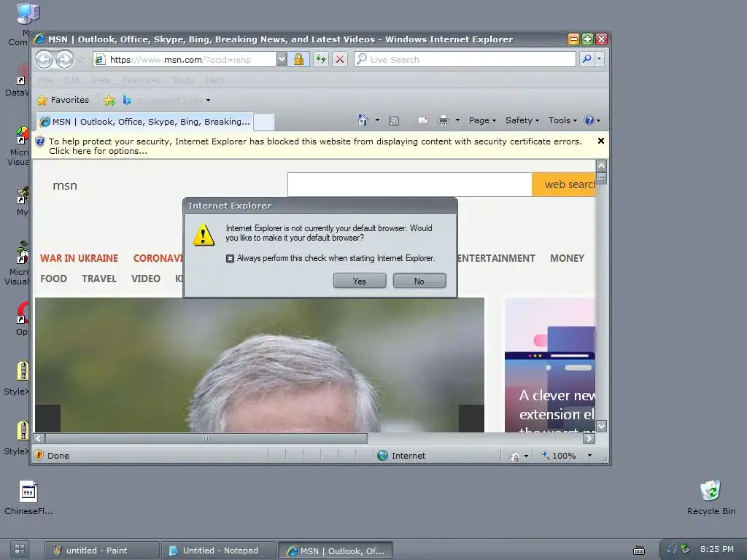The height and width of the screenshot is (560, 747).
Task: Open the Favorites star button
Action: (x=63, y=100)
